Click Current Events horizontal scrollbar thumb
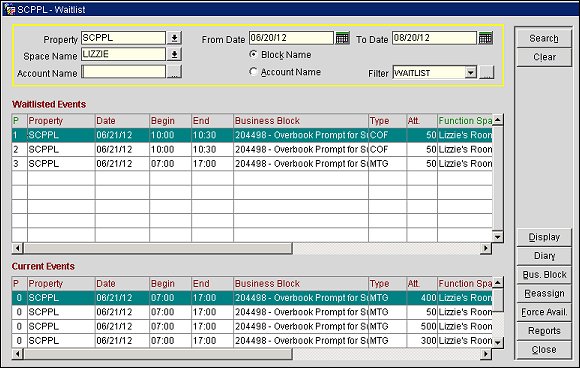The image size is (580, 368). tap(158, 354)
